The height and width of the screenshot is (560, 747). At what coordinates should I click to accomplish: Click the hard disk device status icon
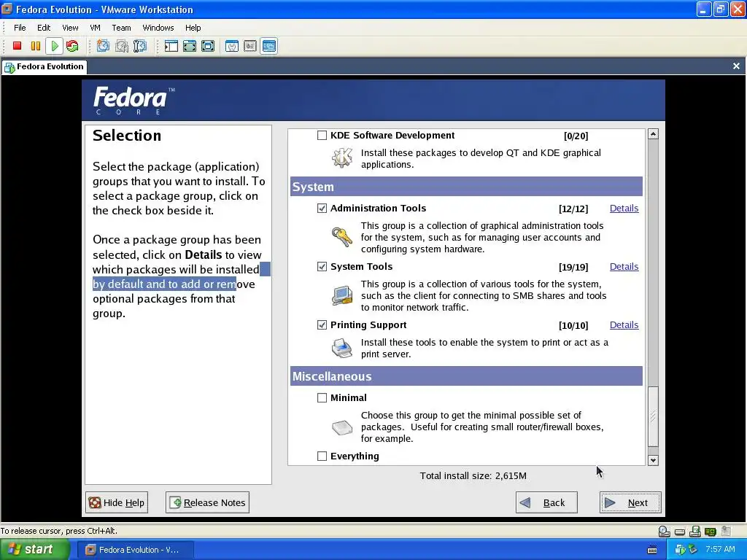click(x=680, y=532)
